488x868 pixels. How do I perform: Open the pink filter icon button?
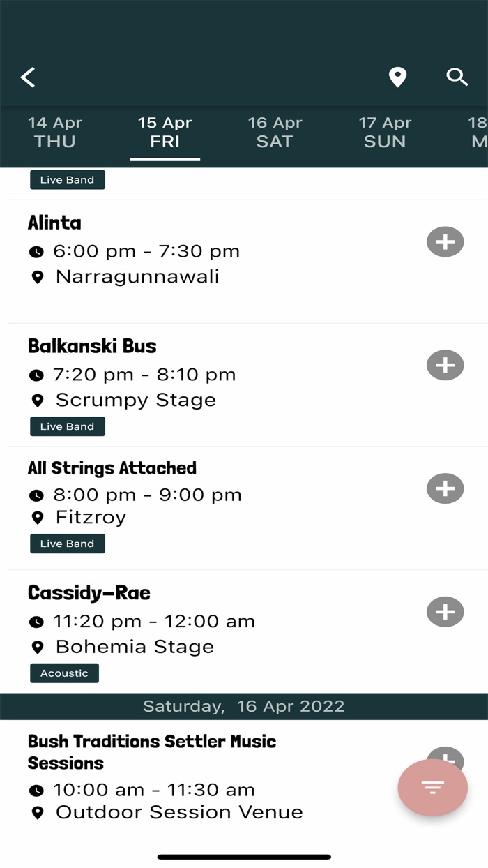(x=432, y=787)
